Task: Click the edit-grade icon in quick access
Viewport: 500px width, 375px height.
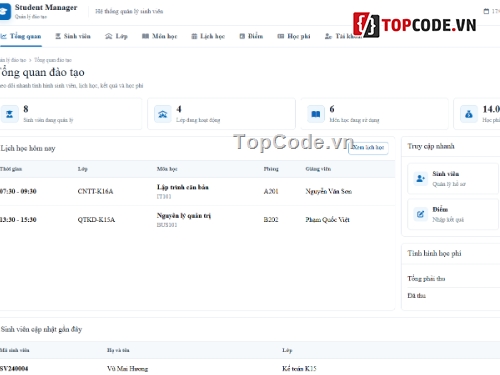Action: pyautogui.click(x=420, y=214)
